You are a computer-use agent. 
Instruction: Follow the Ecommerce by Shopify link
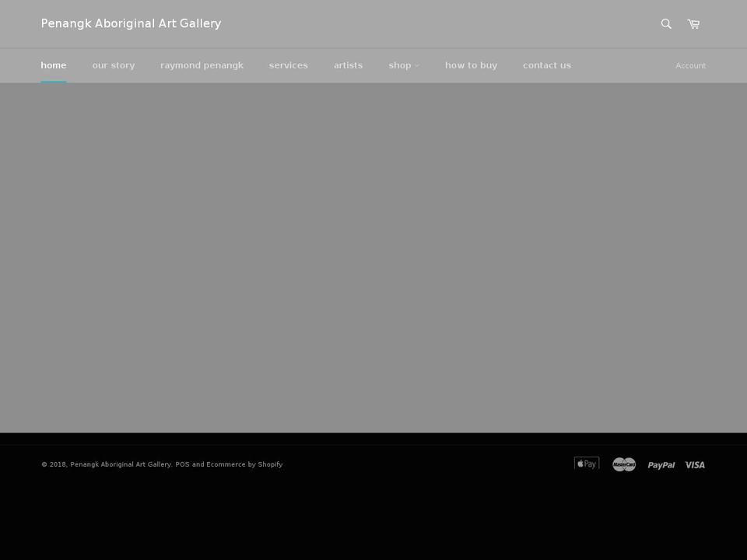tap(244, 464)
